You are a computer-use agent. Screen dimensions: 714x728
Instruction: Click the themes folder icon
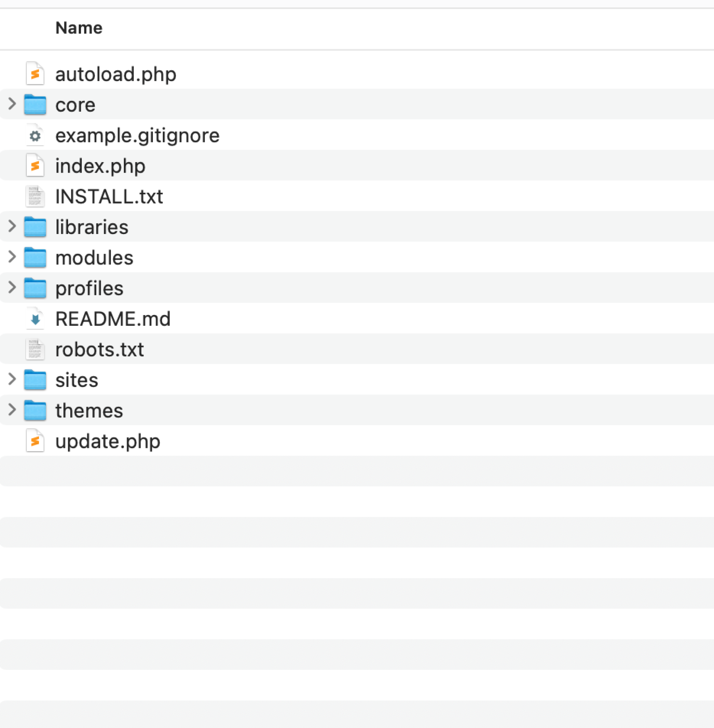click(35, 410)
